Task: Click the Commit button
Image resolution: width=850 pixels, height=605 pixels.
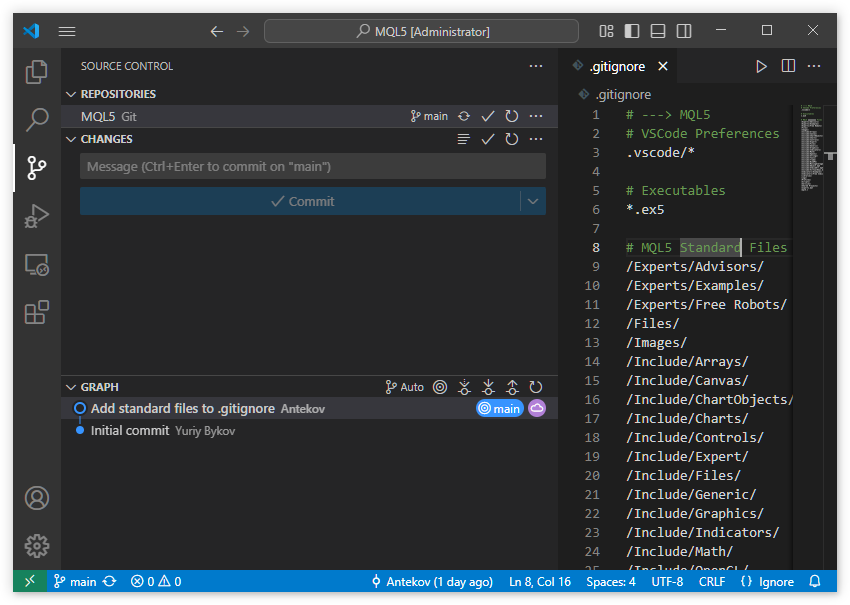Action: [x=300, y=201]
